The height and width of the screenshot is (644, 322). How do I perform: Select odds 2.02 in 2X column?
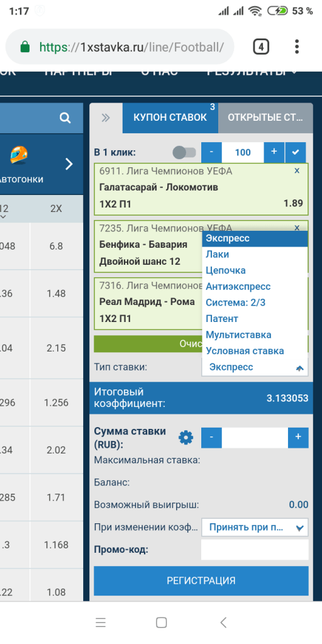pyautogui.click(x=56, y=450)
